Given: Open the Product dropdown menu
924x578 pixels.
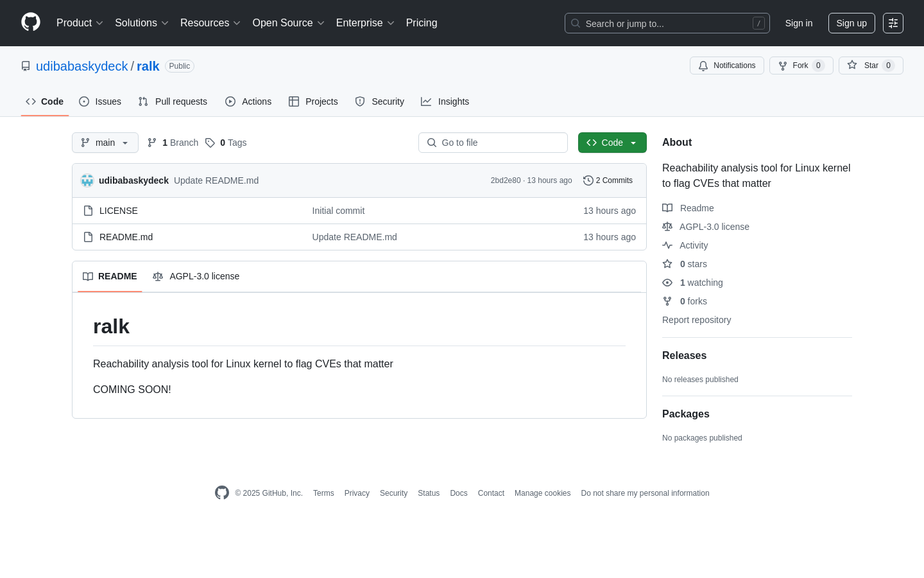Looking at the screenshot, I should pos(80,23).
